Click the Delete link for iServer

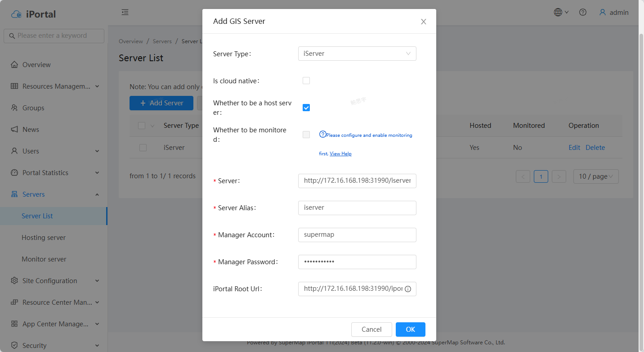(595, 147)
